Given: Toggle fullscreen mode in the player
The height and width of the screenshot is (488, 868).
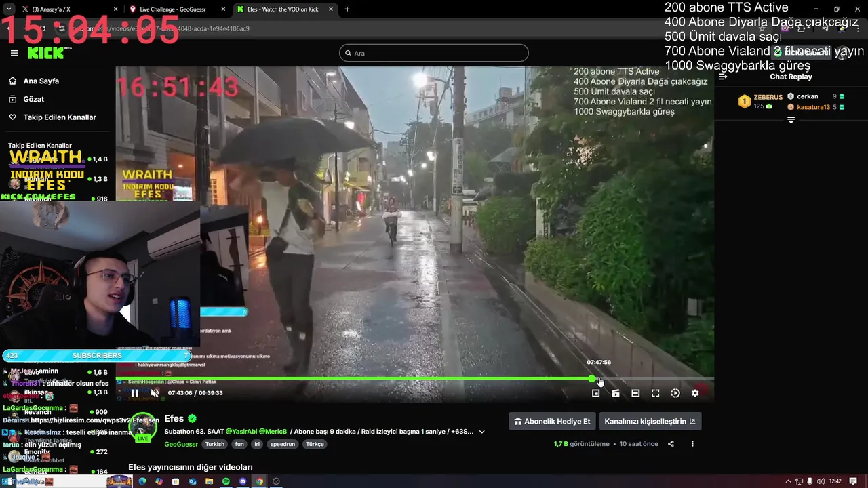Looking at the screenshot, I should coord(655,393).
